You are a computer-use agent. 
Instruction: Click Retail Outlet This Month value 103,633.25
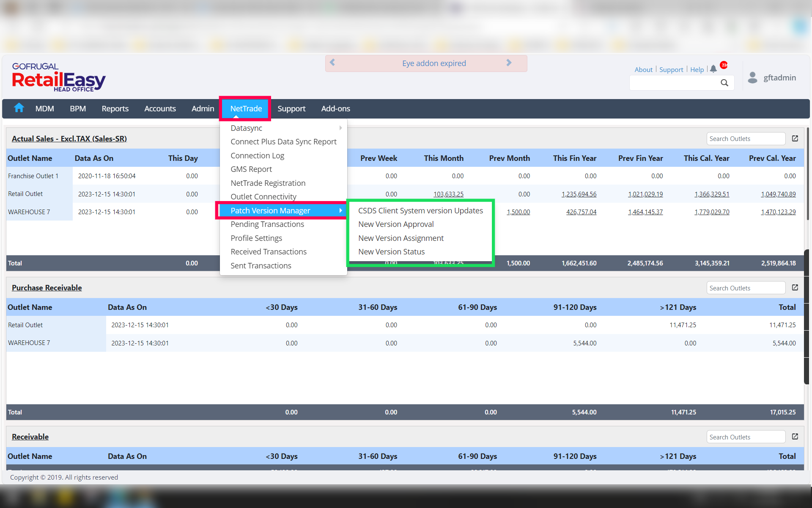[x=448, y=194]
